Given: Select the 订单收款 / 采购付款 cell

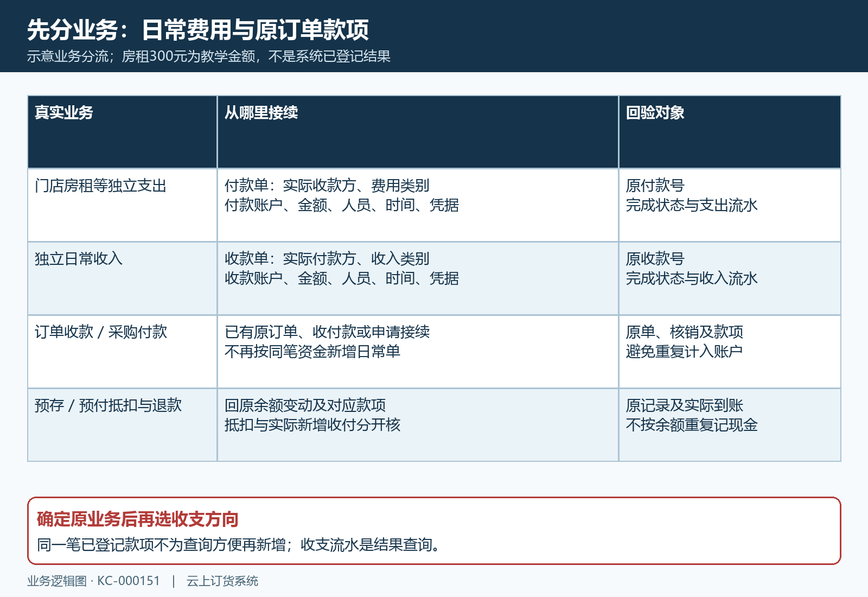Looking at the screenshot, I should [x=122, y=352].
